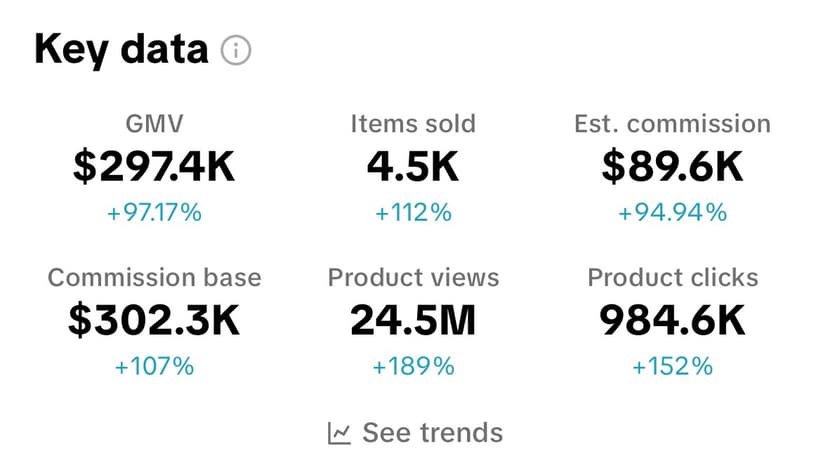Click the 24.5M product views value
The height and width of the screenshot is (464, 828).
(413, 321)
